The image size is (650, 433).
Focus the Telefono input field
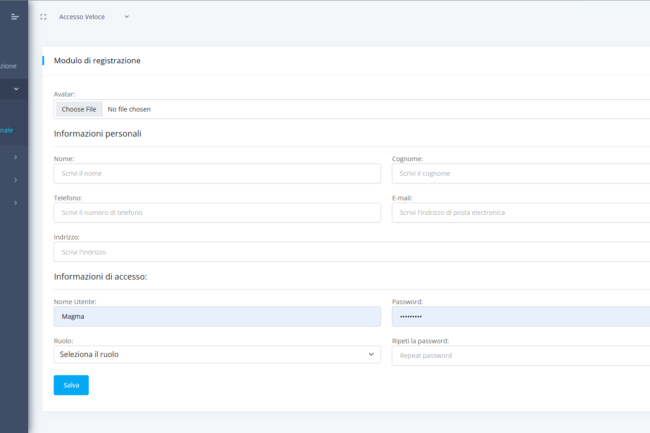pyautogui.click(x=217, y=213)
